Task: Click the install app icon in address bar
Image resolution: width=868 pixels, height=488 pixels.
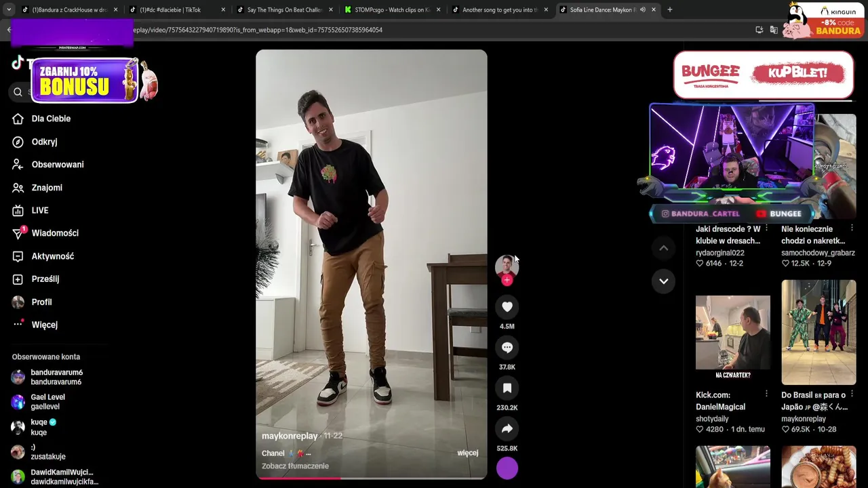Action: pos(759,30)
